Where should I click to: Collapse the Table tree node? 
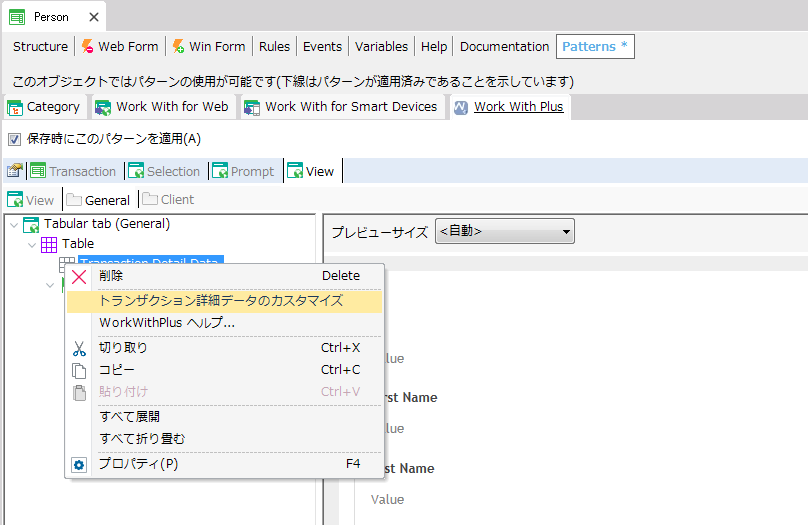[x=32, y=245]
